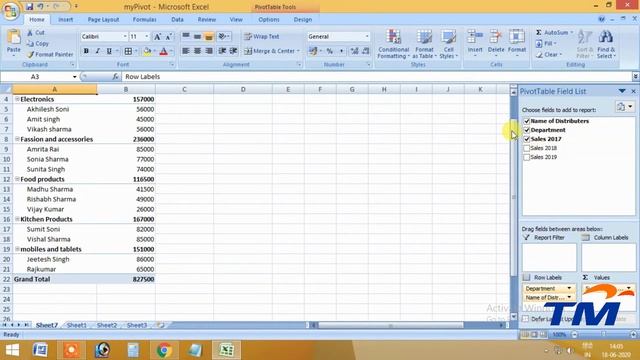Open the font name dropdown

point(125,37)
